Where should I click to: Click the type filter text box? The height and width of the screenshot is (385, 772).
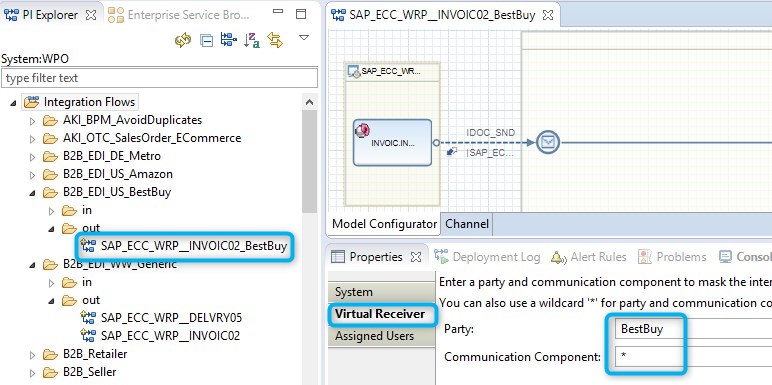160,78
